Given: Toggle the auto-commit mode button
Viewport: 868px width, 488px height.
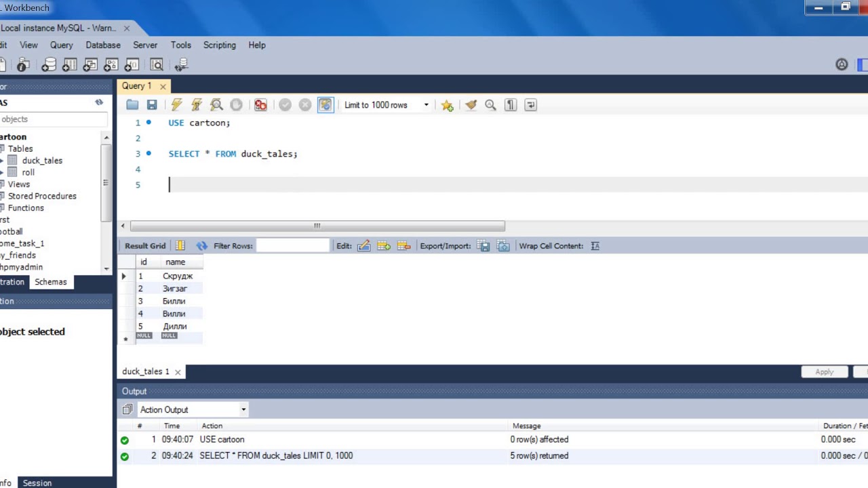Looking at the screenshot, I should click(325, 105).
